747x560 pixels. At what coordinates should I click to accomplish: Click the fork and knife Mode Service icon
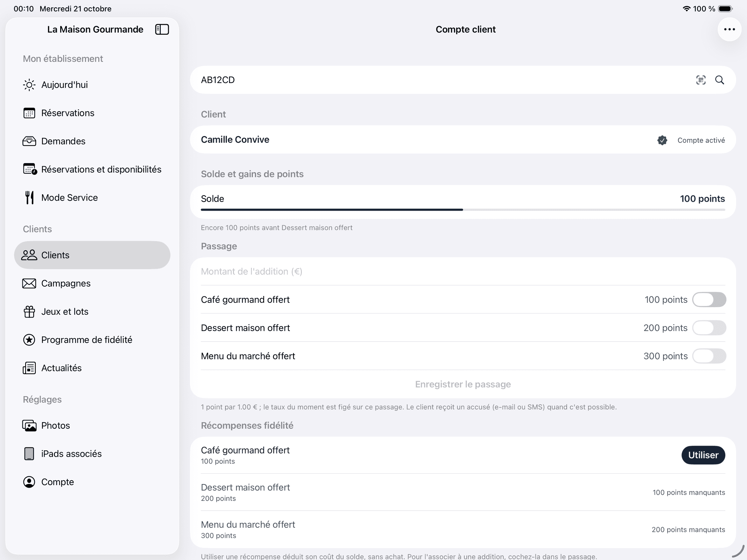pos(29,197)
